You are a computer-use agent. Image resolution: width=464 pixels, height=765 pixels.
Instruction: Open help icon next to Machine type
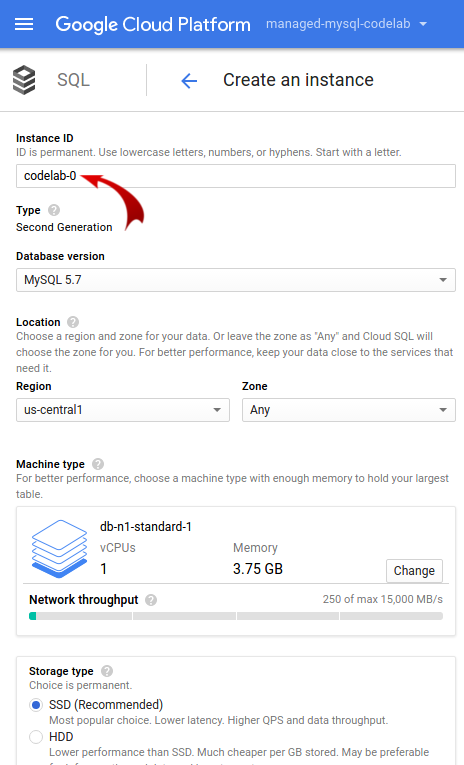98,464
